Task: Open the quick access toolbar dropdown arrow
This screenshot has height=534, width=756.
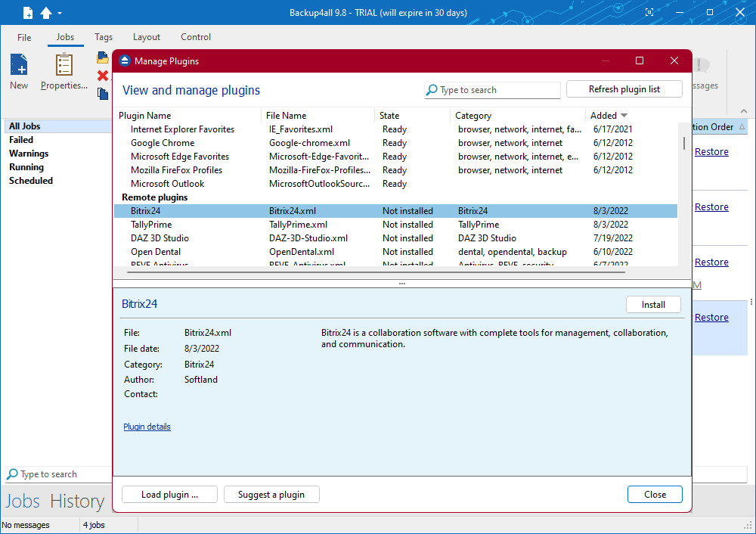Action: 60,14
